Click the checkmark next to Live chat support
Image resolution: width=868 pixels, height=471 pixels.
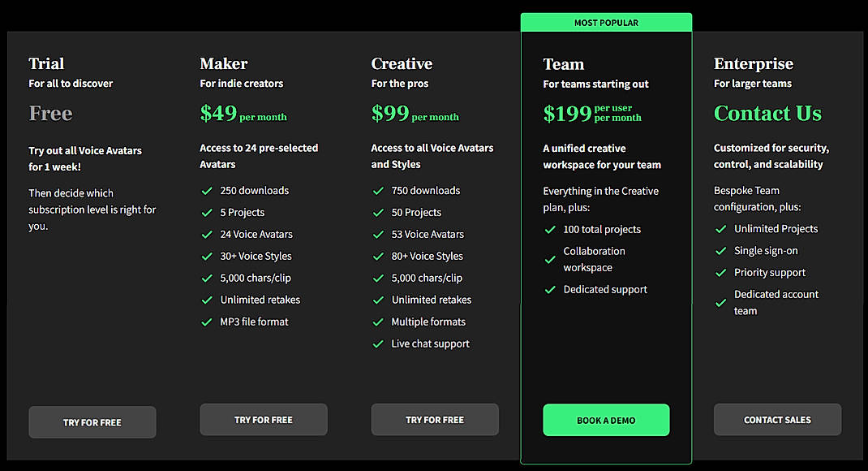click(377, 344)
